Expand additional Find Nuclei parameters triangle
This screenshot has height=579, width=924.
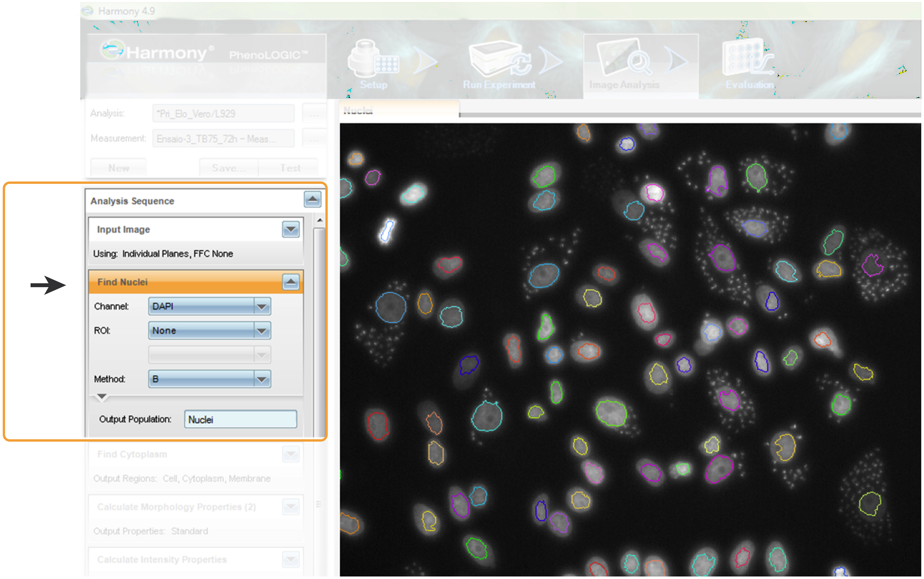pyautogui.click(x=102, y=397)
